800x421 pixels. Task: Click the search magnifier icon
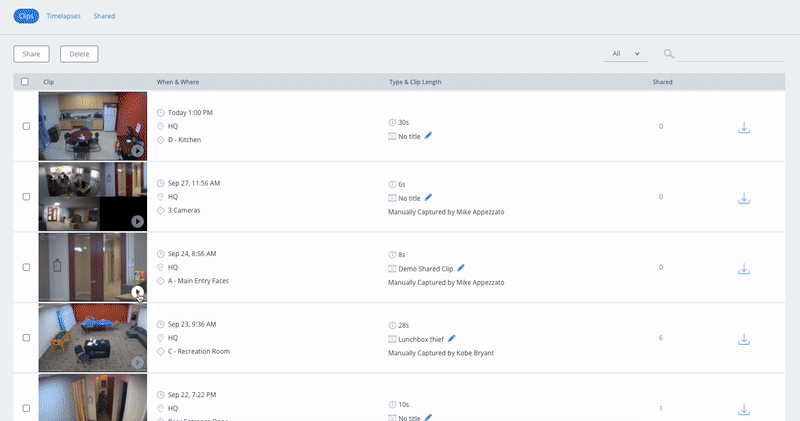pos(668,54)
